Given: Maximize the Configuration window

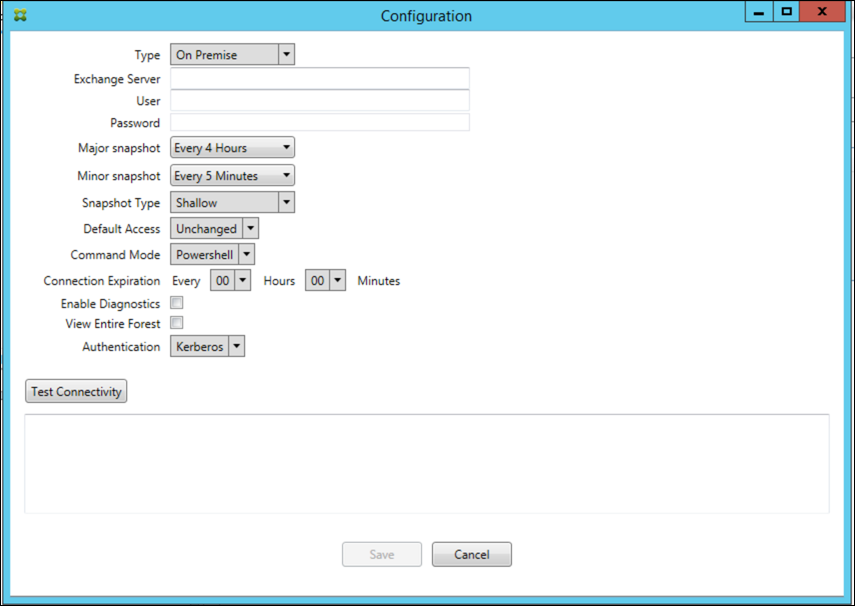Looking at the screenshot, I should point(786,12).
